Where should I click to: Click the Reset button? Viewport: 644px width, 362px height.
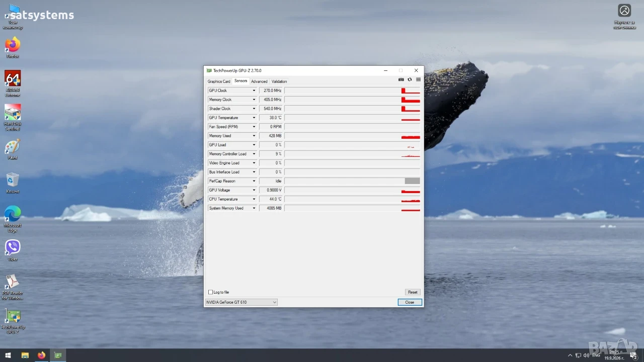click(413, 292)
